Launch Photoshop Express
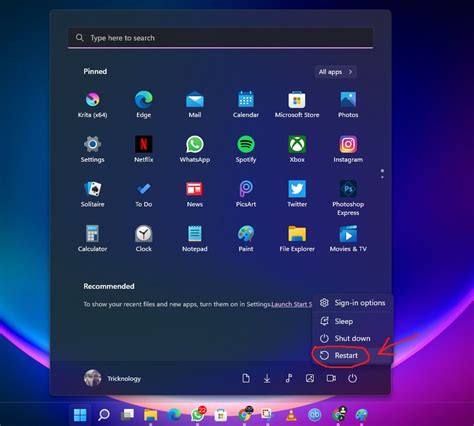 pyautogui.click(x=348, y=198)
